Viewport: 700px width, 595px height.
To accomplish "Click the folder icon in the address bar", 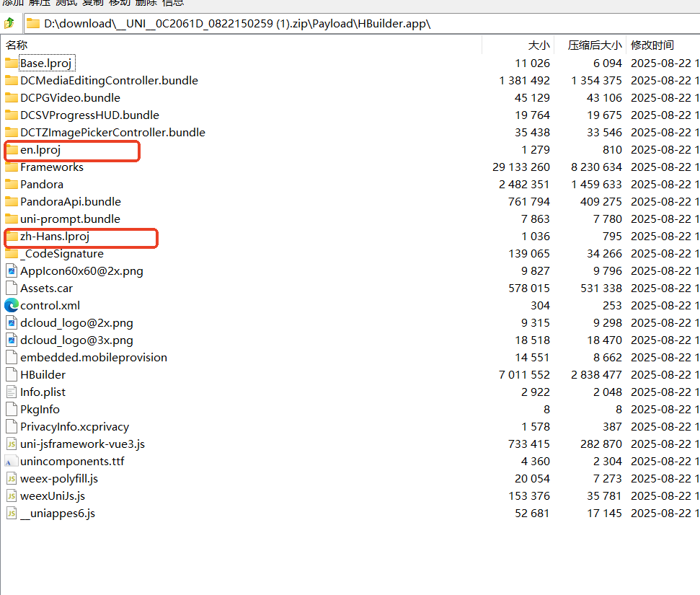I will pyautogui.click(x=33, y=23).
